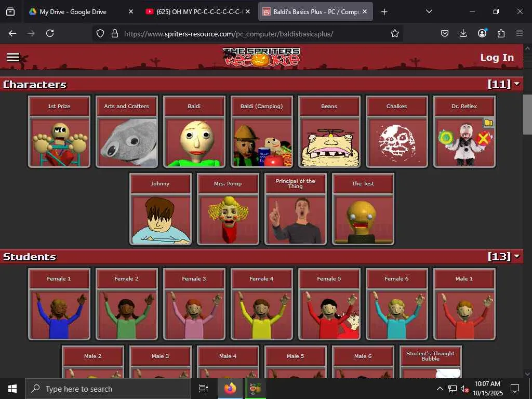Open the Windows notification center
Screen dimensions: 532x399
pyautogui.click(x=515, y=389)
